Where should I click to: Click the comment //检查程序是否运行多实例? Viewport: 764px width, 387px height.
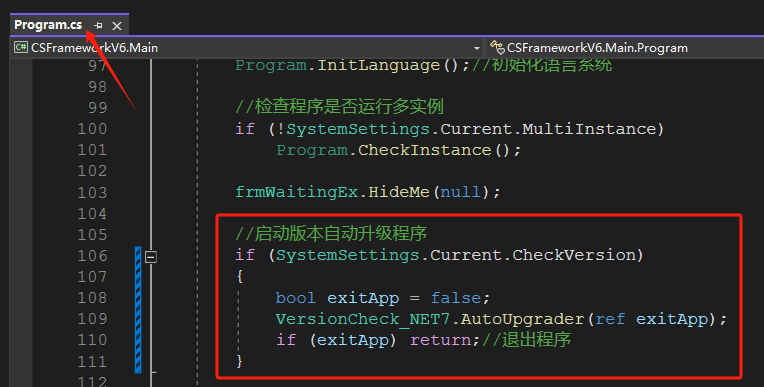pos(340,107)
